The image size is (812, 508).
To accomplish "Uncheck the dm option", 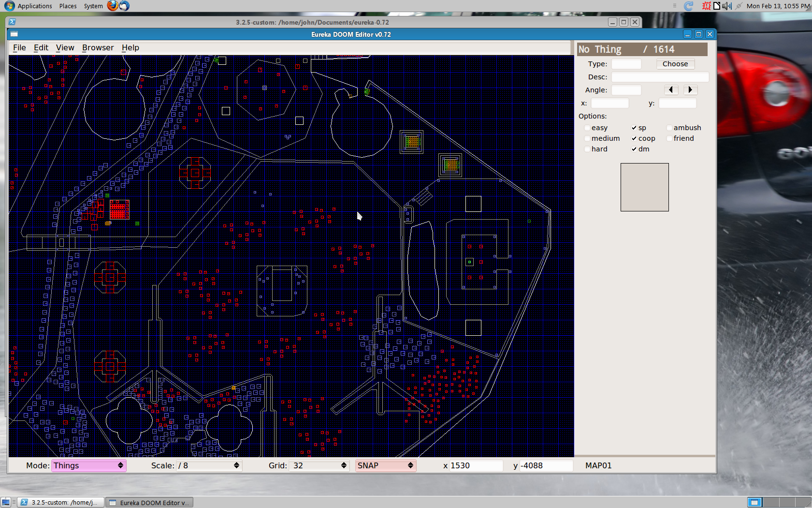I will click(634, 149).
